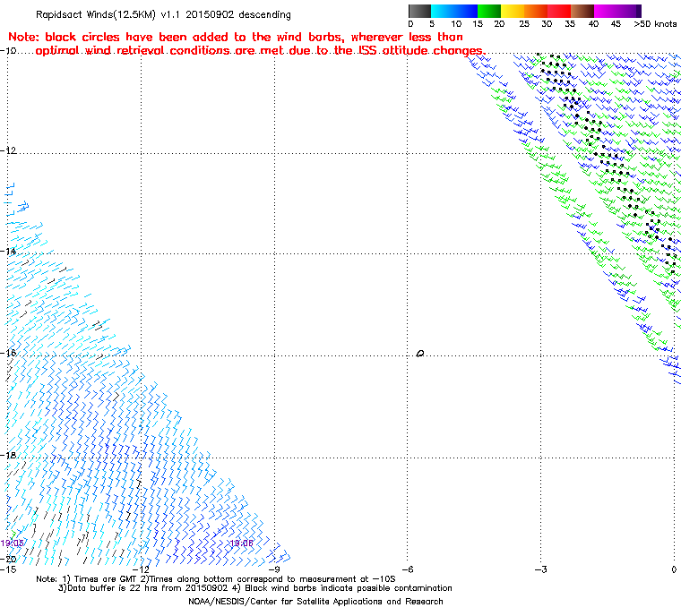Click the cyan-to-blue 5-15 knots legend segment

coord(454,11)
